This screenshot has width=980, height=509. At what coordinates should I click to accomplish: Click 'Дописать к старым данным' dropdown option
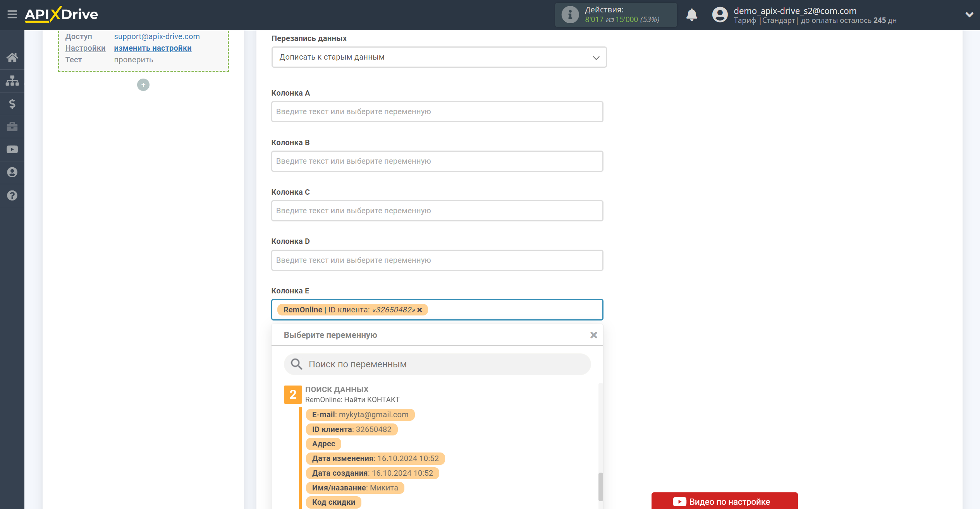tap(438, 57)
